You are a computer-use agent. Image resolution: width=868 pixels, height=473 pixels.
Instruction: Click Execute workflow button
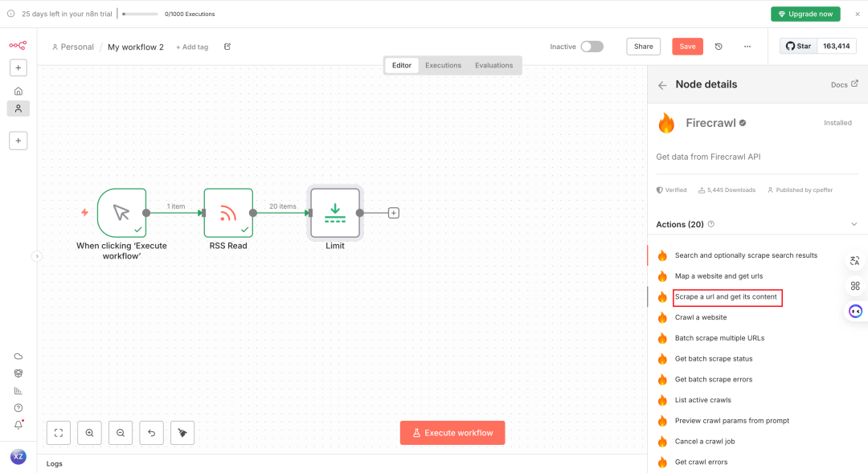tap(452, 433)
